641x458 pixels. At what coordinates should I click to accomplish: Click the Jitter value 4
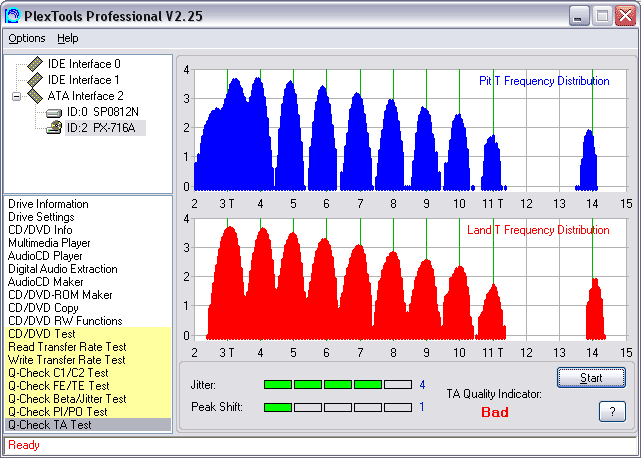coord(422,384)
